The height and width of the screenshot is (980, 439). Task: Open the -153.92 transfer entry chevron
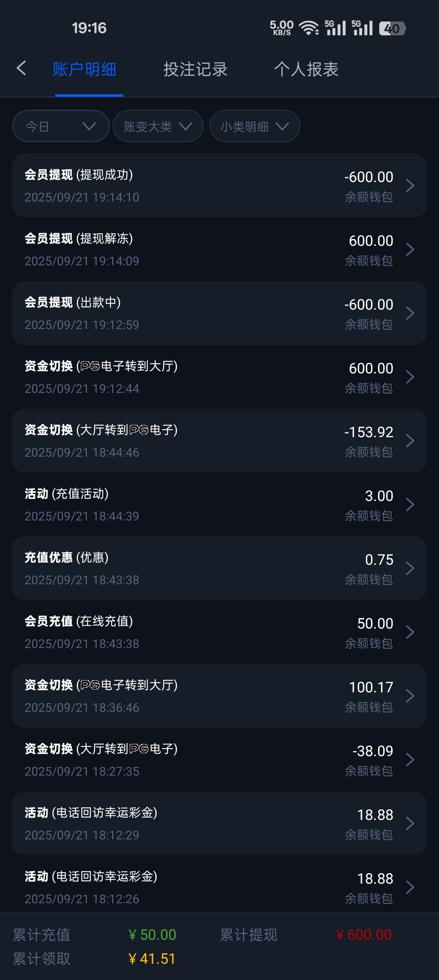pyautogui.click(x=410, y=441)
